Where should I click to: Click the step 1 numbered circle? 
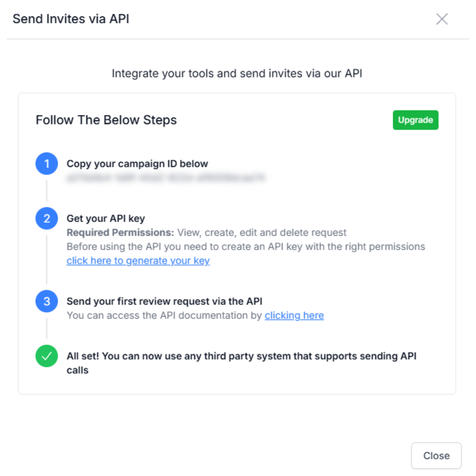(x=46, y=164)
